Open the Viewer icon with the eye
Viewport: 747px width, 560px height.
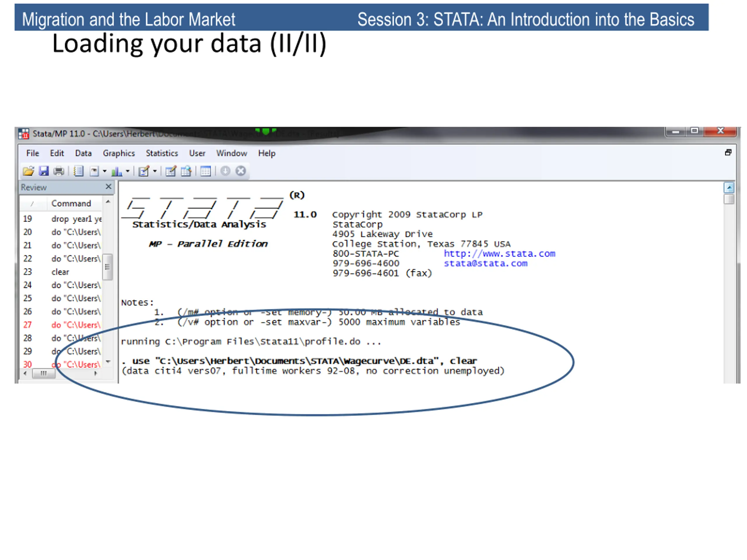click(94, 171)
